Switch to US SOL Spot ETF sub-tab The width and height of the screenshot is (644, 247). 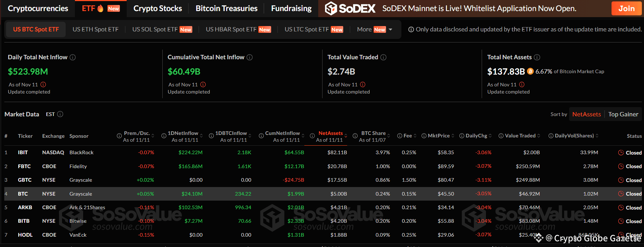[x=162, y=30]
